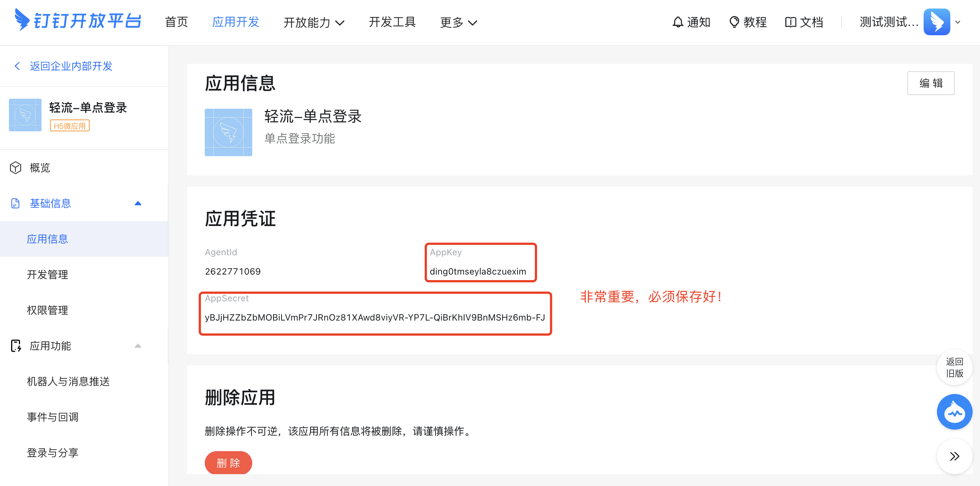Click the 基础信息 sidebar label
This screenshot has width=980, height=486.
point(50,204)
